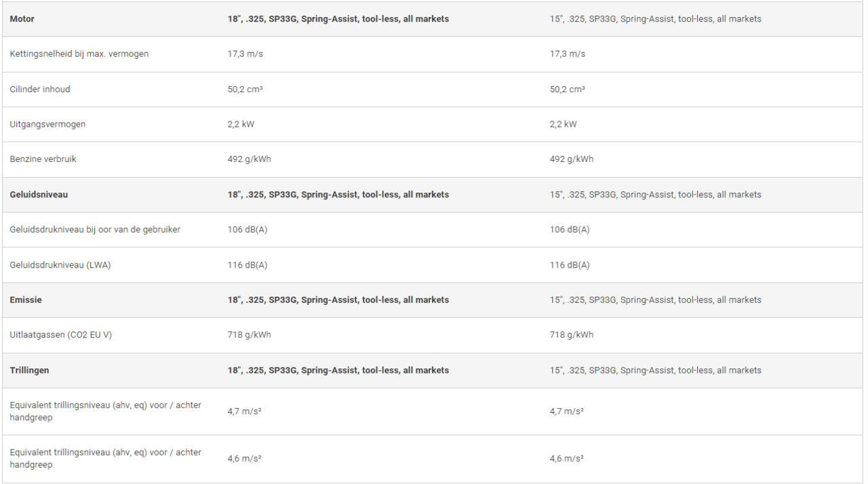The width and height of the screenshot is (868, 484).
Task: Click the Trillingen section header
Action: click(29, 370)
